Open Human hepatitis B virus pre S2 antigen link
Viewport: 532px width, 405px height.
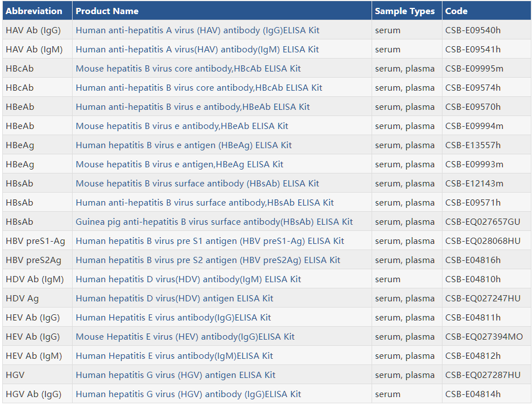(x=208, y=260)
